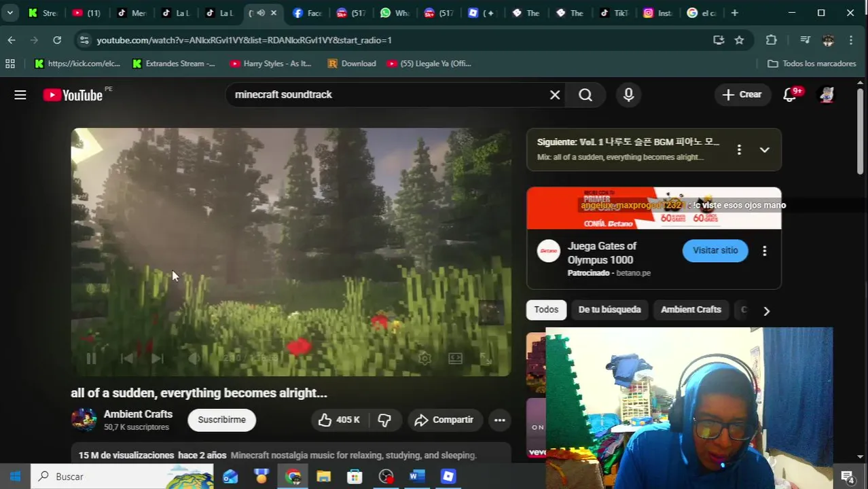Image resolution: width=868 pixels, height=489 pixels.
Task: Enter fullscreen in the video player
Action: click(486, 358)
